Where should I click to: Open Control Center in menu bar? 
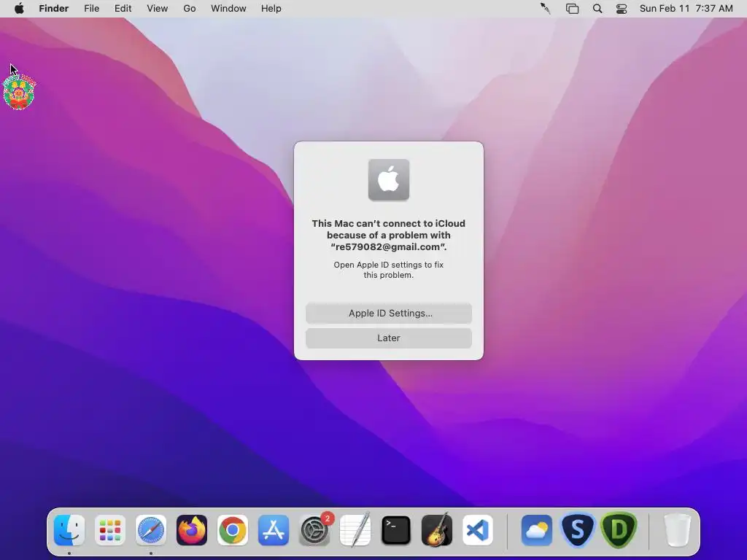point(622,9)
